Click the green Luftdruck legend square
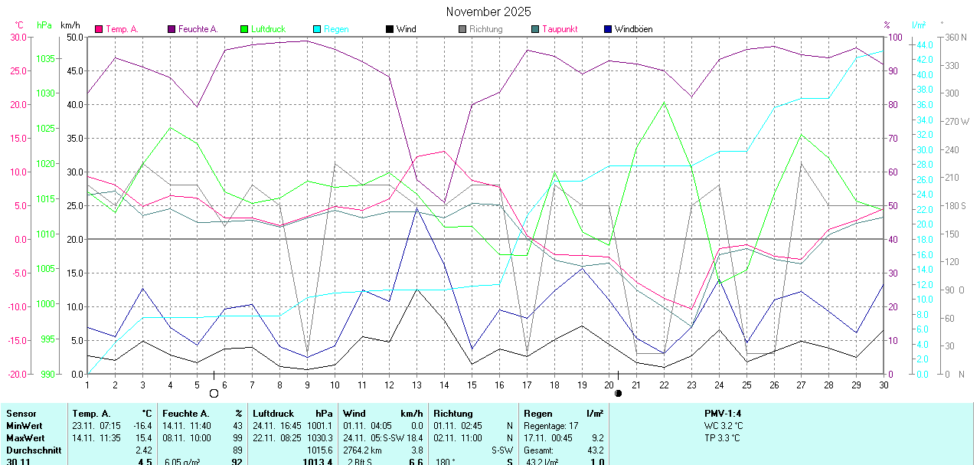The image size is (980, 465). point(244,29)
